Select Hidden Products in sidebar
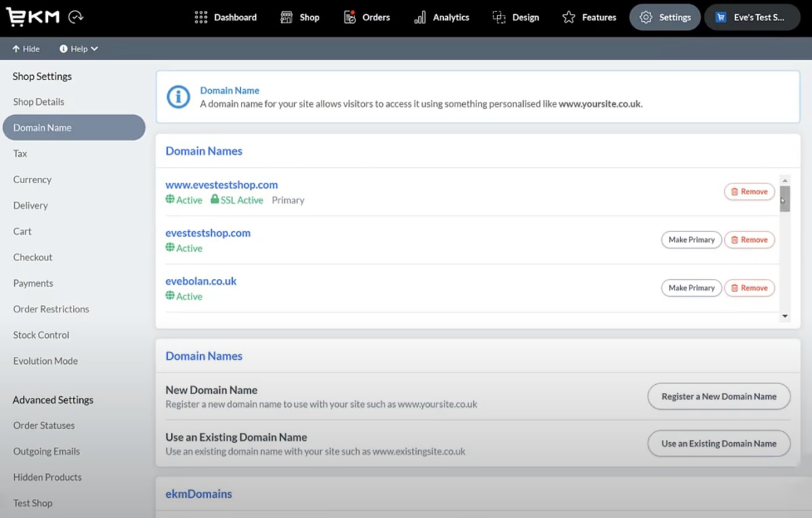This screenshot has width=812, height=518. pyautogui.click(x=47, y=477)
